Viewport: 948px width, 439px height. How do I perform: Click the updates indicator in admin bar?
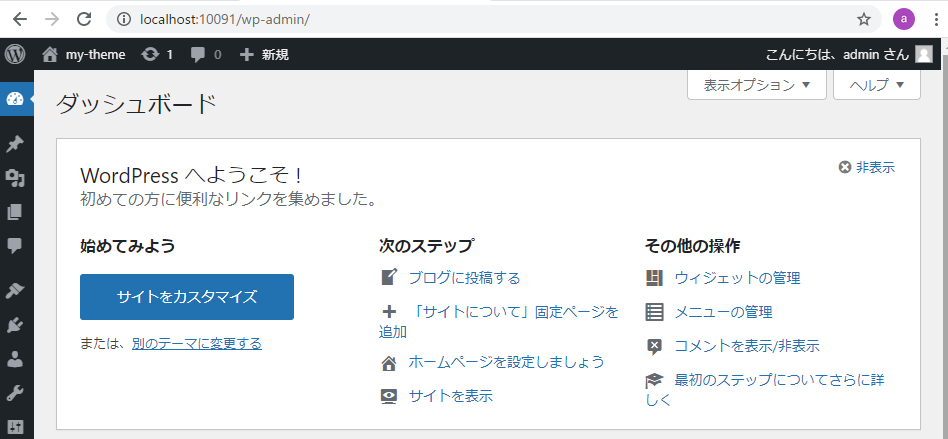[x=157, y=54]
